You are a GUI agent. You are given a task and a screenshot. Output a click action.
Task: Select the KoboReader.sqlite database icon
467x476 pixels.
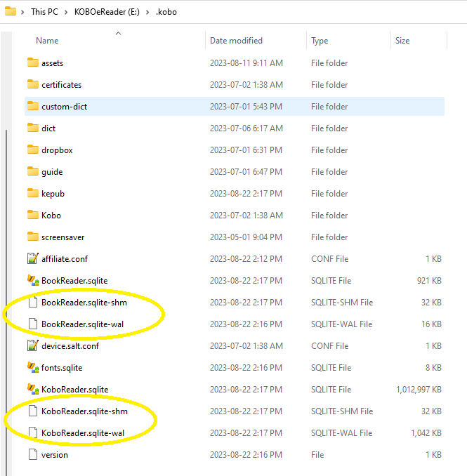click(x=33, y=389)
